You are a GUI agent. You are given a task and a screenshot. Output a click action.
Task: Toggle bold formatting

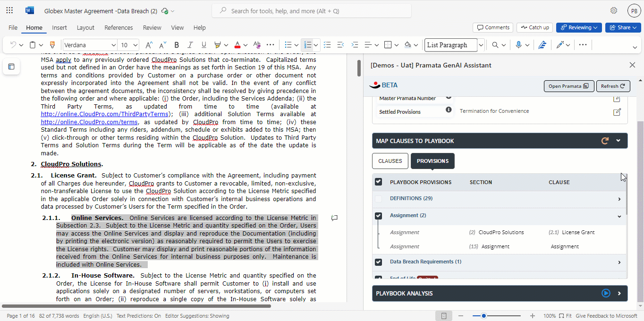click(x=177, y=45)
